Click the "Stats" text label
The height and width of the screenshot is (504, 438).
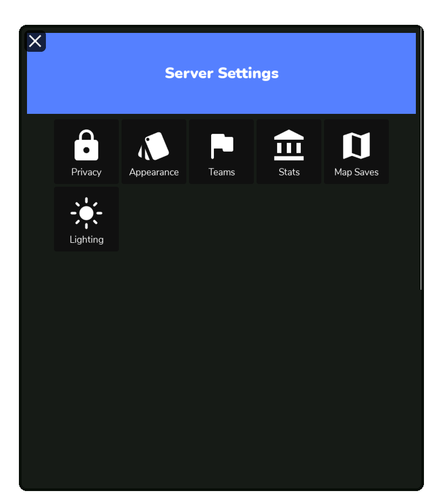[289, 172]
